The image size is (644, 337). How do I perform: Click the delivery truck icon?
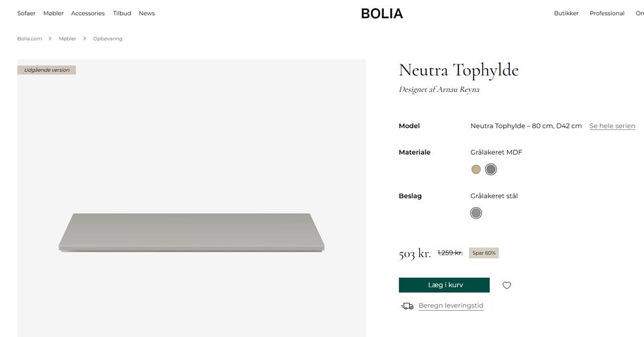(407, 306)
